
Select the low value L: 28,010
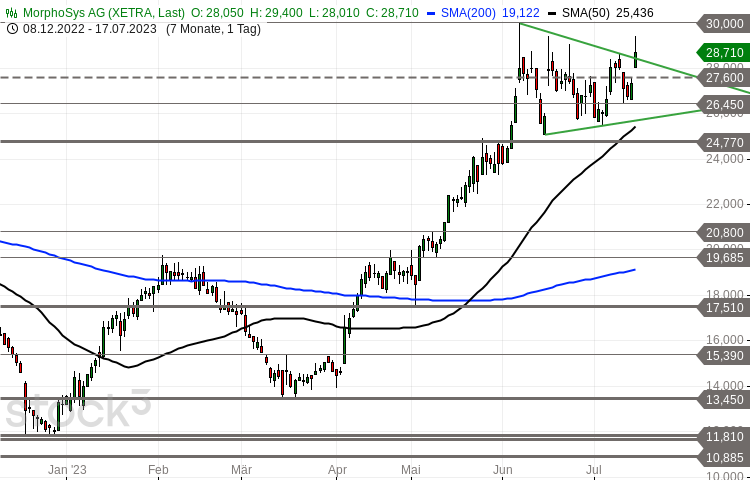coord(334,12)
